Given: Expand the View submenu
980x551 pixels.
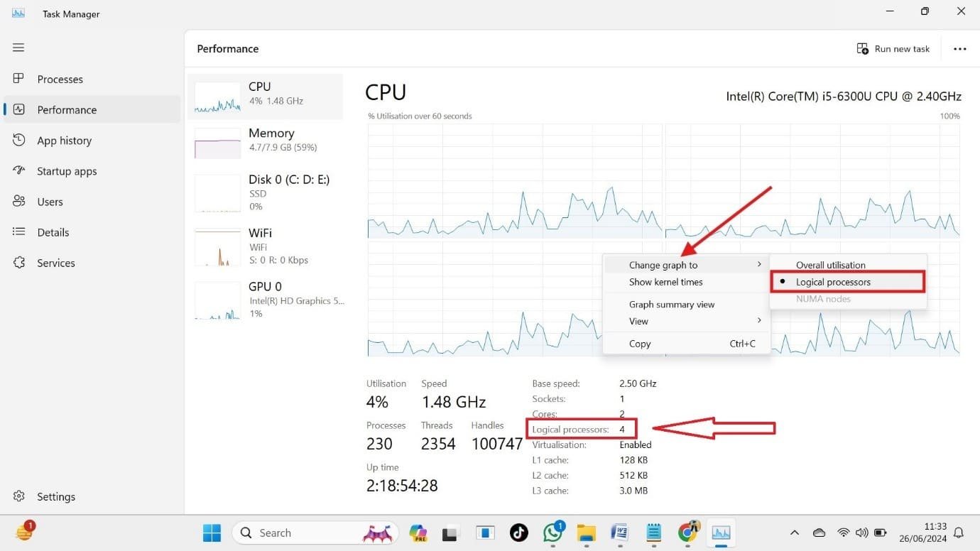Looking at the screenshot, I should [638, 321].
